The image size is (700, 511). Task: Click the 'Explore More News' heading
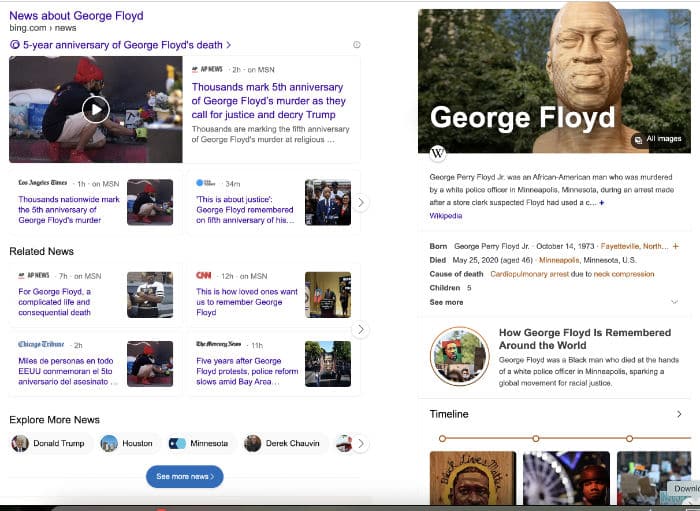click(54, 420)
